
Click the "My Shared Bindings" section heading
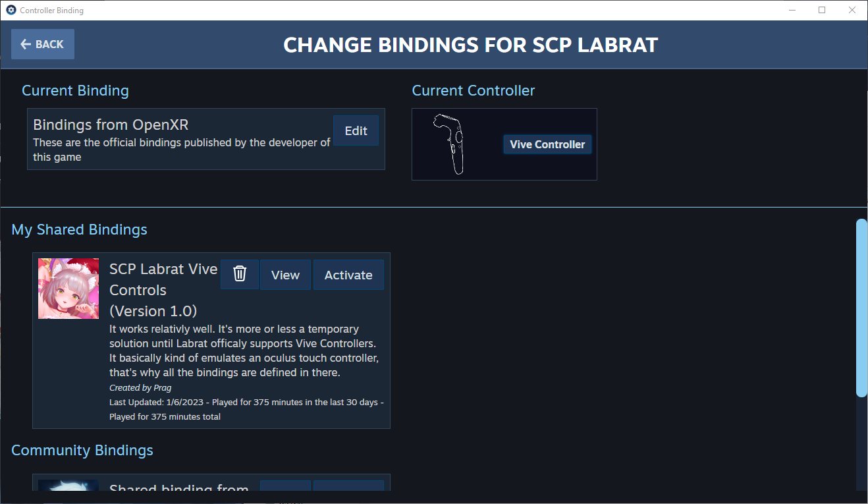80,230
